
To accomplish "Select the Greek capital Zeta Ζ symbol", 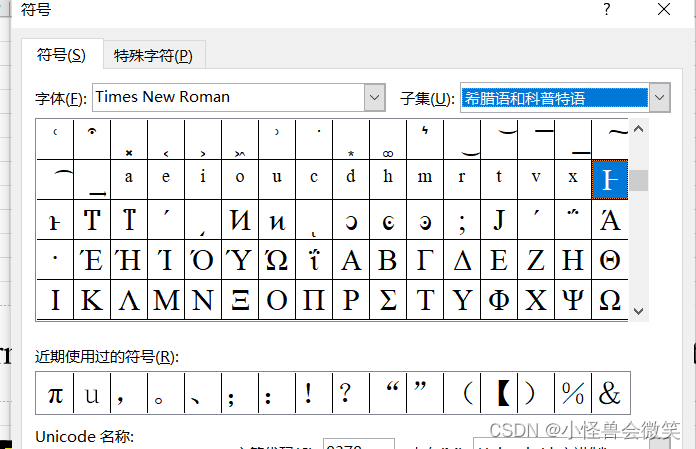I will coord(536,260).
